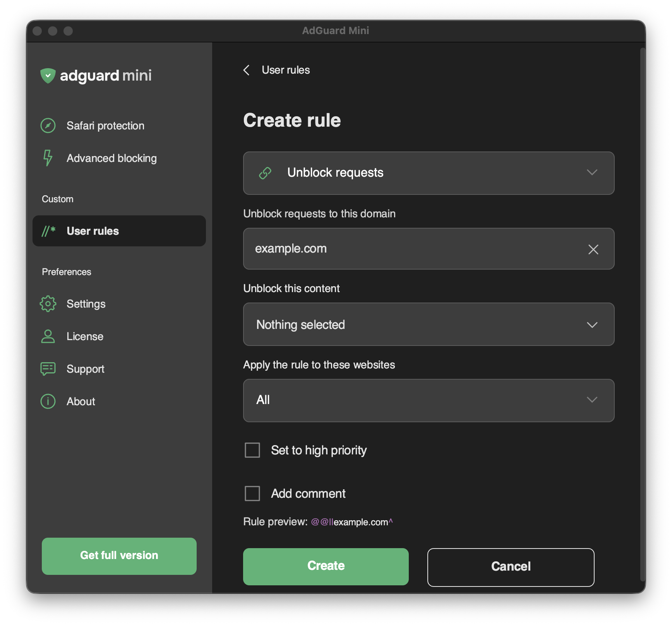Check the Add comment option
This screenshot has height=626, width=672.
click(252, 493)
